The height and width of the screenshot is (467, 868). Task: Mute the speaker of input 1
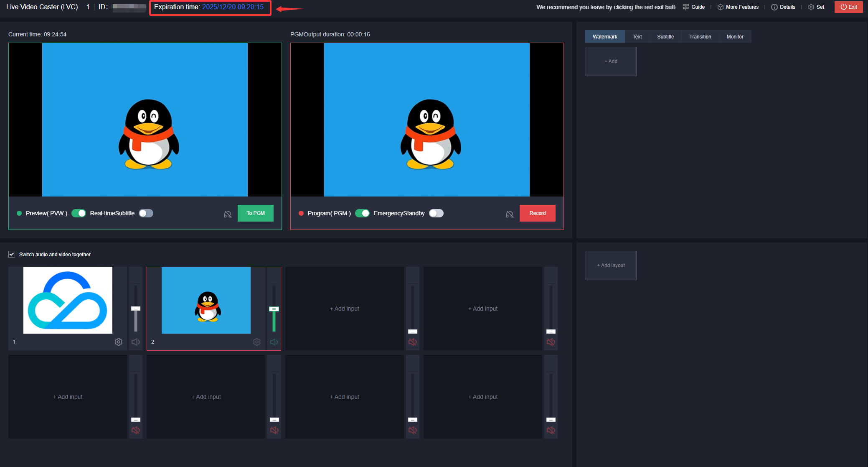pos(135,342)
